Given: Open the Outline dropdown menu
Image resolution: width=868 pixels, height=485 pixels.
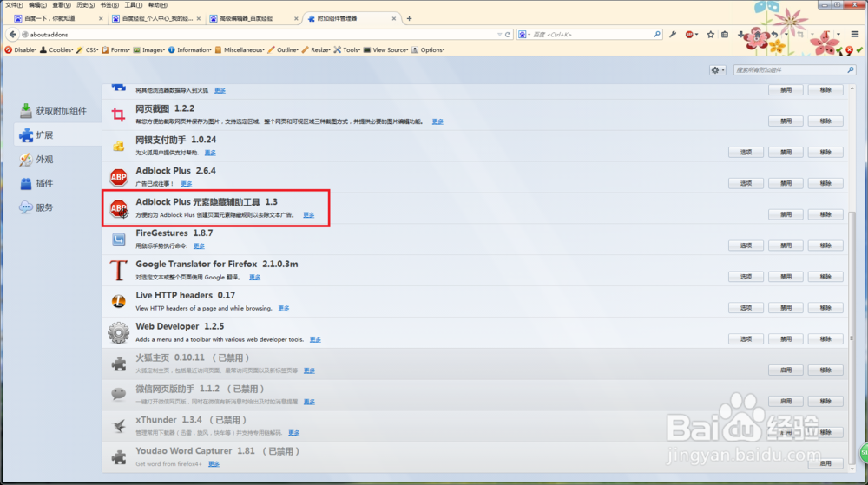Looking at the screenshot, I should (x=283, y=49).
